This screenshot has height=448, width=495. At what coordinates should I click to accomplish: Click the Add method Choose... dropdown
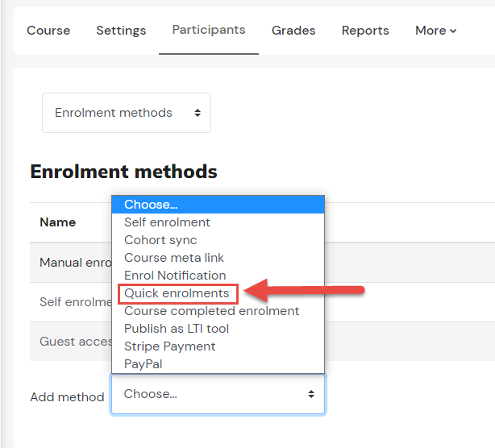[x=218, y=394]
